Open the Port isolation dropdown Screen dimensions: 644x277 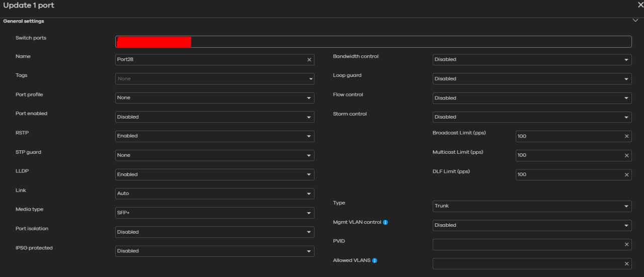tap(215, 232)
